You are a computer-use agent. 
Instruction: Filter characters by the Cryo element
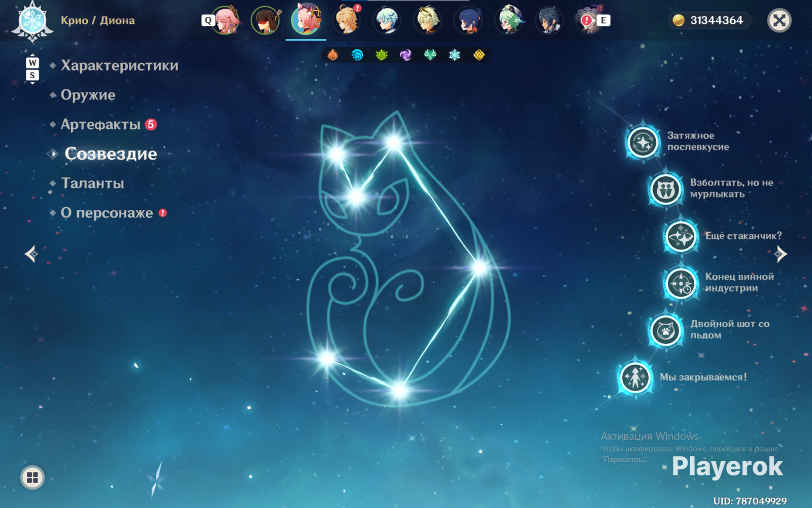click(454, 55)
